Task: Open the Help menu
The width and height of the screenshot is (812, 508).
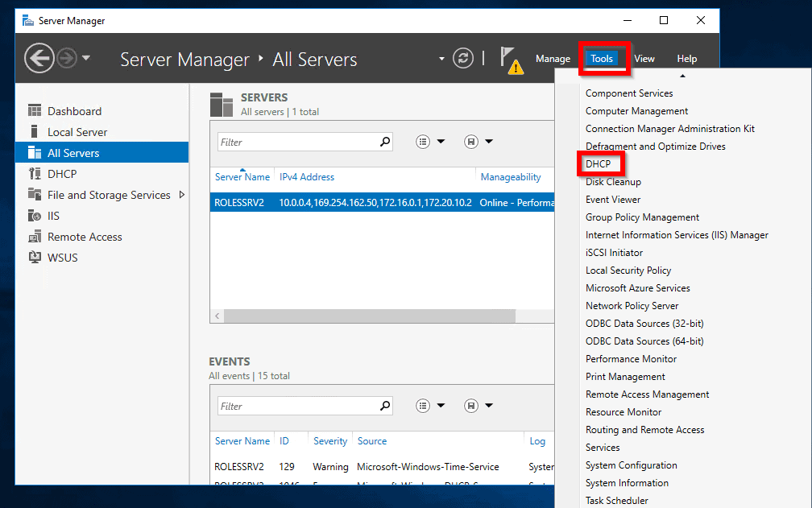Action: 686,59
